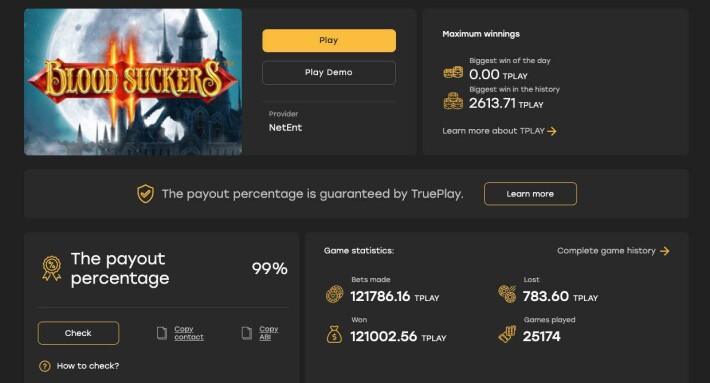710x383 pixels.
Task: Click the copy icon beside Copy contact
Action: click(162, 333)
